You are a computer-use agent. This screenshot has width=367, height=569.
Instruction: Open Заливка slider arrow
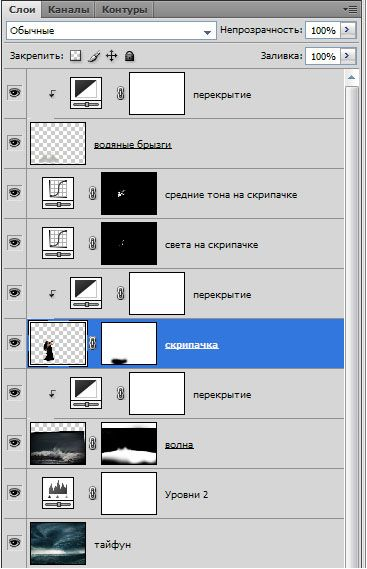(x=348, y=56)
